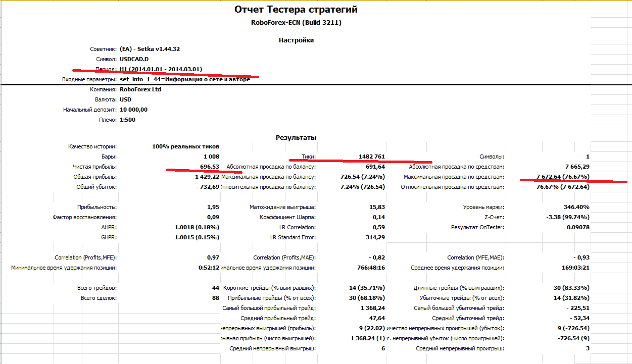This screenshot has width=632, height=364.
Task: Click the 'Качество истории:' label
Action: 92,146
